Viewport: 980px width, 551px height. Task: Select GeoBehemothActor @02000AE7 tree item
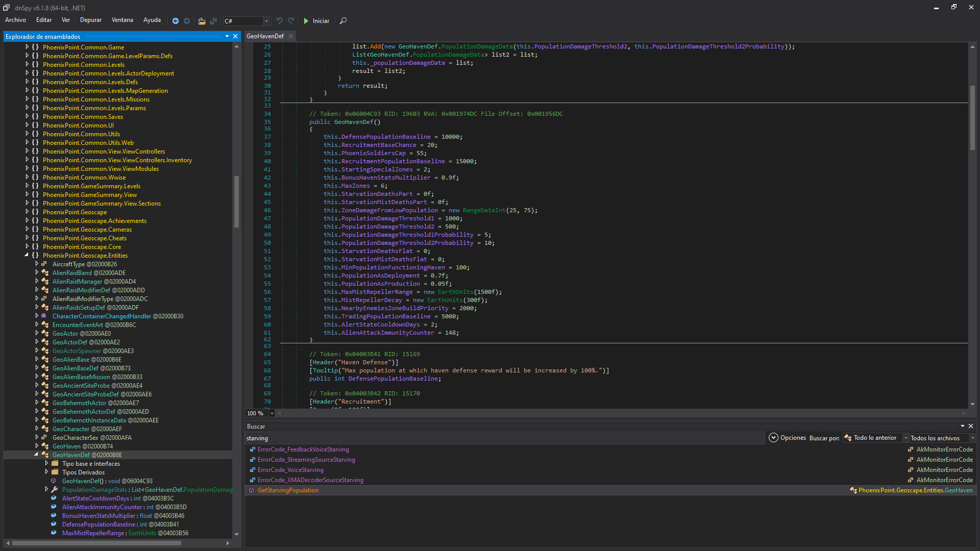click(x=95, y=403)
